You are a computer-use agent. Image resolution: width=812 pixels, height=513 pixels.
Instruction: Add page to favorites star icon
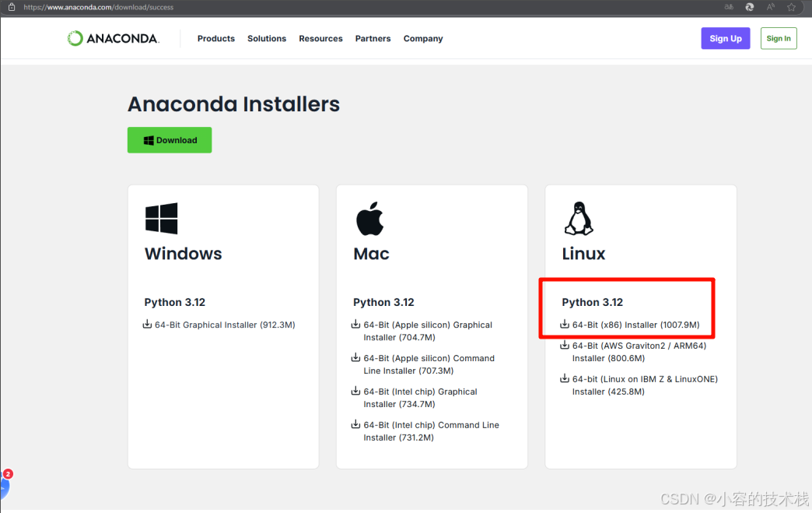point(791,7)
